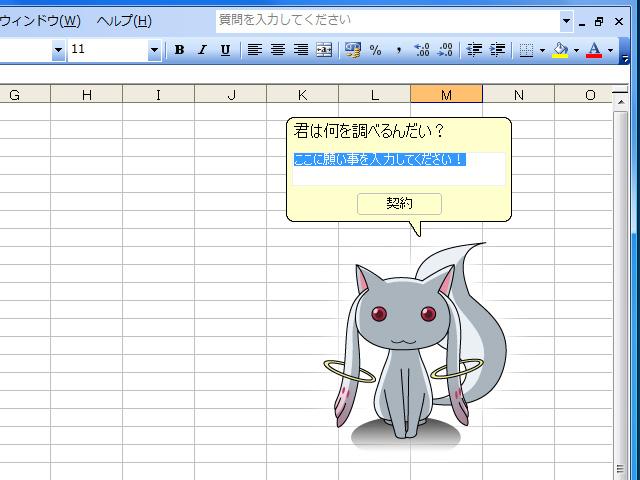Screen dimensions: 640x480
Task: Toggle bold formatting
Action: point(179,50)
